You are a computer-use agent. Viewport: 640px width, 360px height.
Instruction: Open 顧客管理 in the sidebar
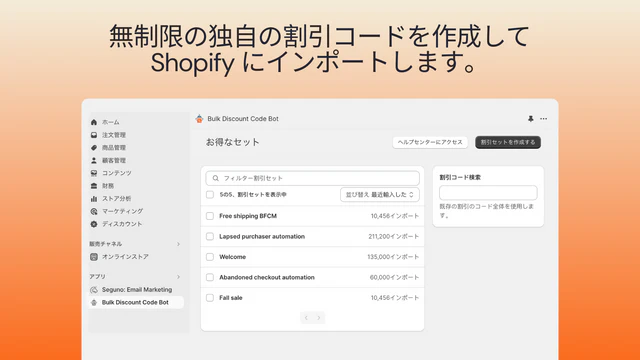(x=114, y=160)
